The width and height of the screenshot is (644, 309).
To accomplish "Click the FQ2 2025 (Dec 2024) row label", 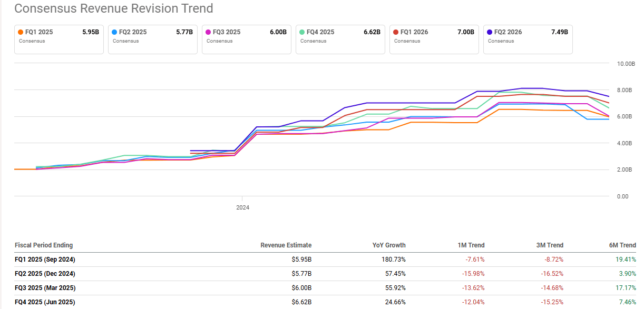I will click(x=45, y=274).
